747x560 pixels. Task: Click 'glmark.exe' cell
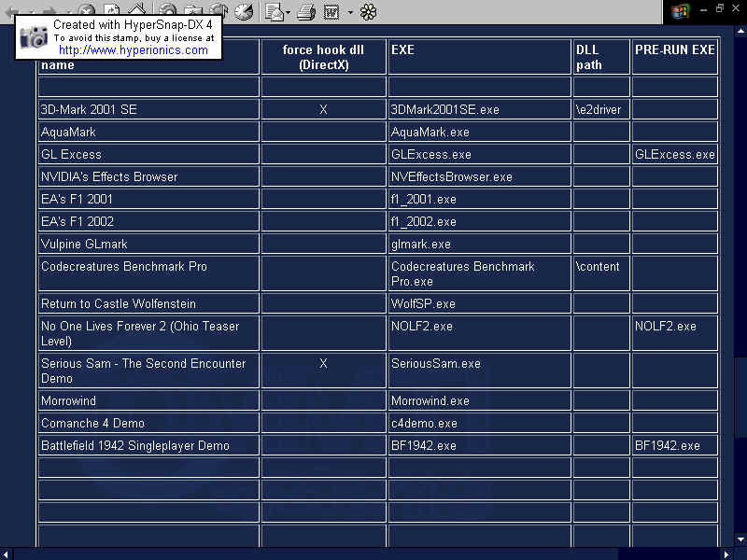click(479, 244)
